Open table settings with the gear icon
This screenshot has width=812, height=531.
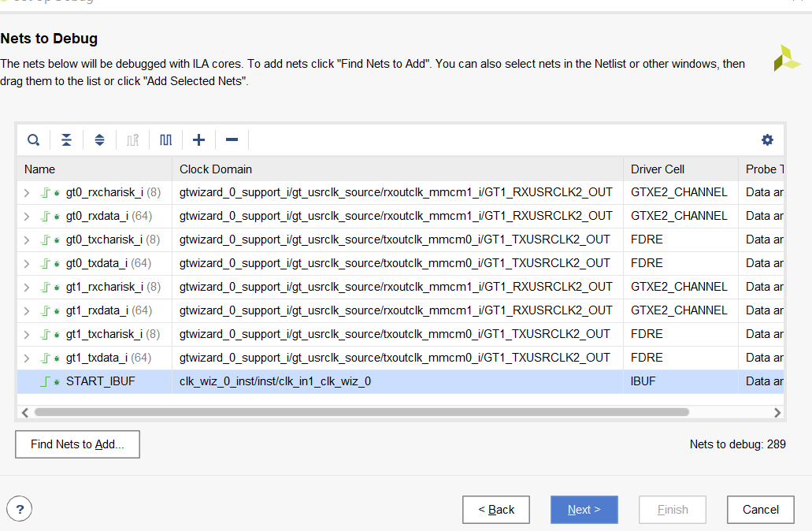pos(767,140)
